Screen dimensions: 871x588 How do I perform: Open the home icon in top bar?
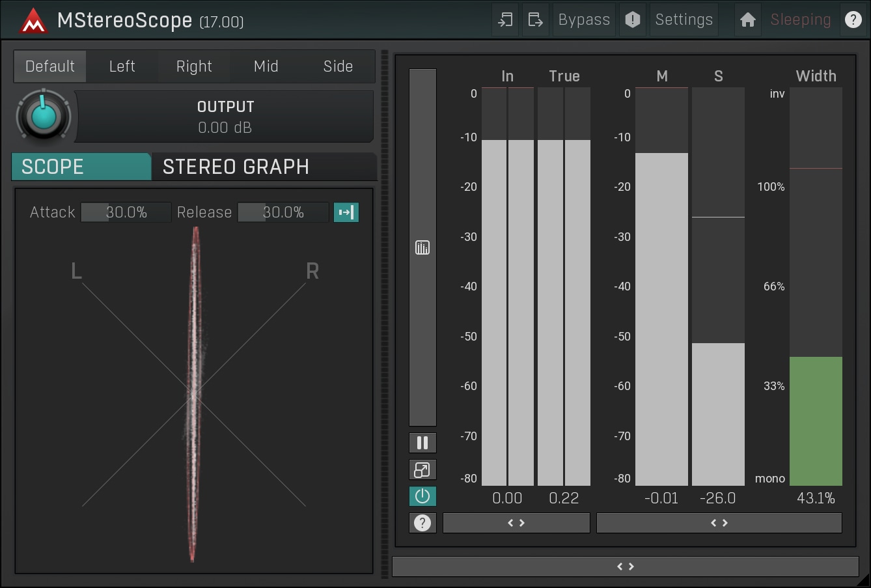tap(747, 20)
